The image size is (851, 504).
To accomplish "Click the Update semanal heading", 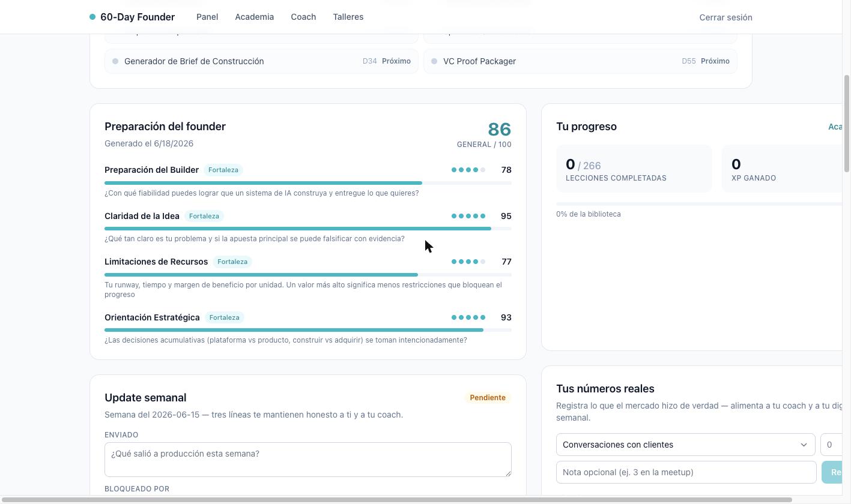I will pos(145,398).
